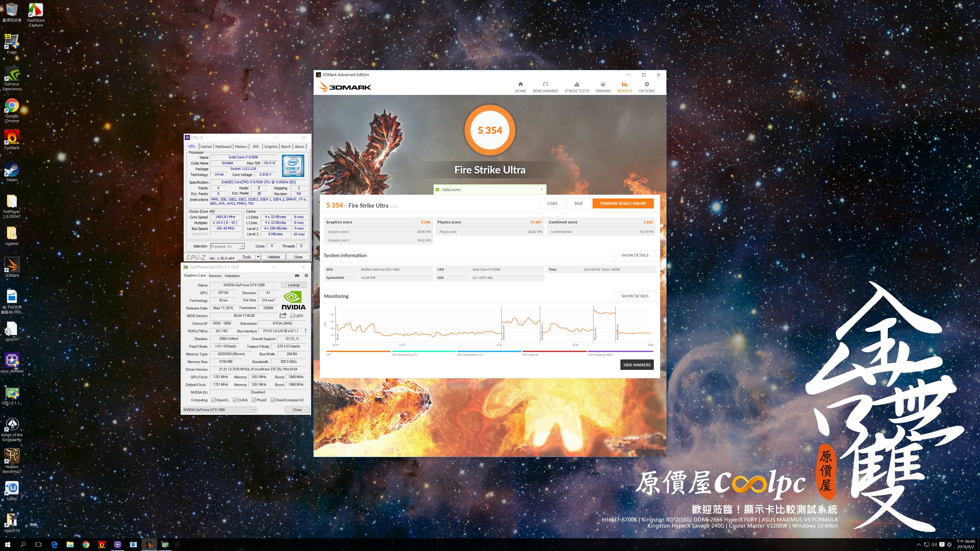Click COMPARE RESULT ONLINE button
The height and width of the screenshot is (551, 980).
623,204
